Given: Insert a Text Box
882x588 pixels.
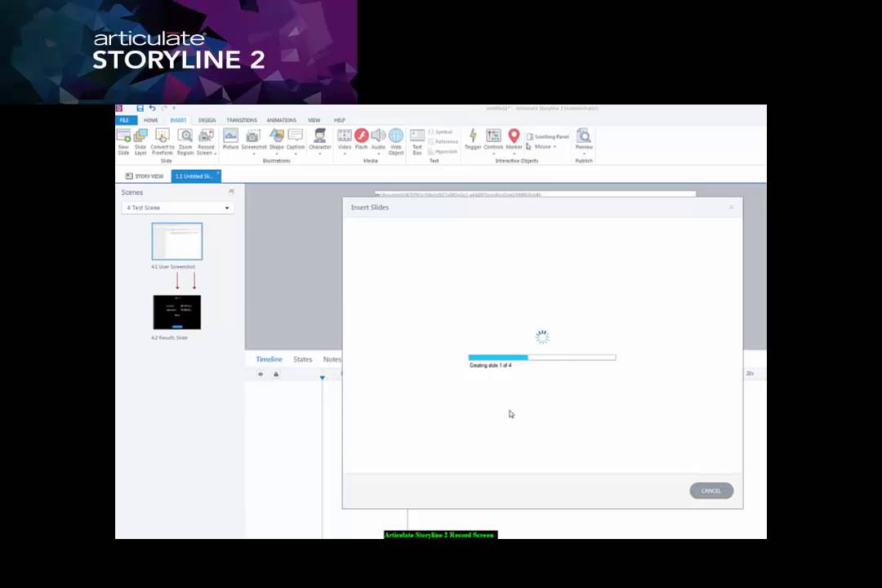Looking at the screenshot, I should click(416, 142).
